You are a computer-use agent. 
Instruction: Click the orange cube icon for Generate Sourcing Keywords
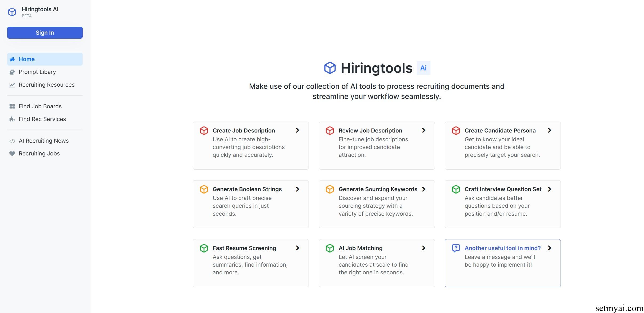(x=330, y=189)
